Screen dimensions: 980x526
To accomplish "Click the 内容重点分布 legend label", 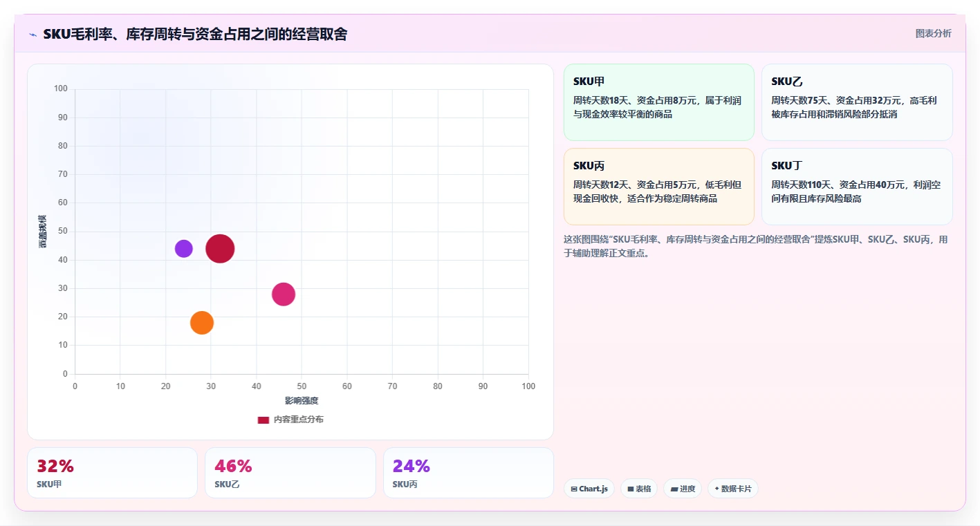I will click(x=298, y=420).
